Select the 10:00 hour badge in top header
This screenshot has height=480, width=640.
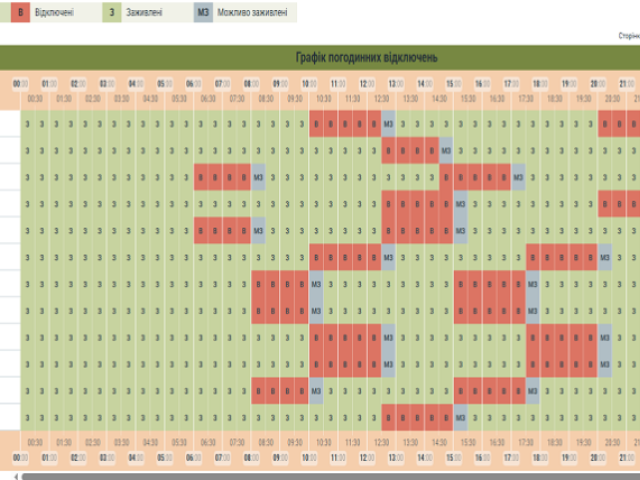coord(310,84)
